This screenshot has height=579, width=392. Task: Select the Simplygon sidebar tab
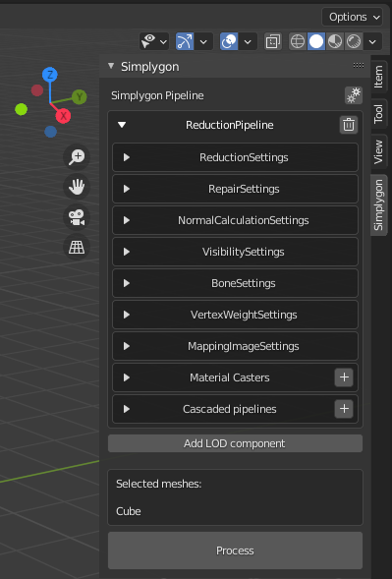[x=378, y=204]
